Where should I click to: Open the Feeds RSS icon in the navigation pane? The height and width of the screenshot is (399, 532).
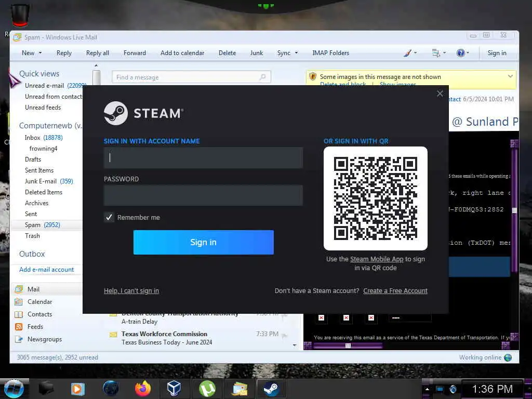click(x=19, y=327)
